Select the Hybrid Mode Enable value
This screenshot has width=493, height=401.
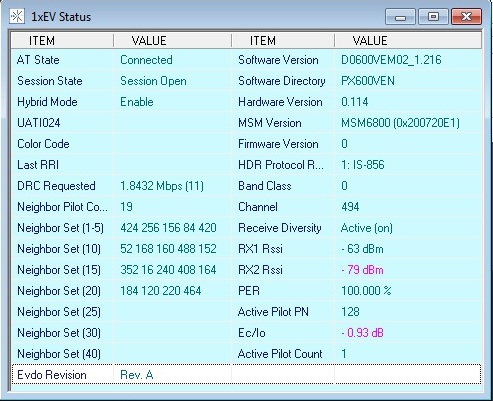[137, 102]
